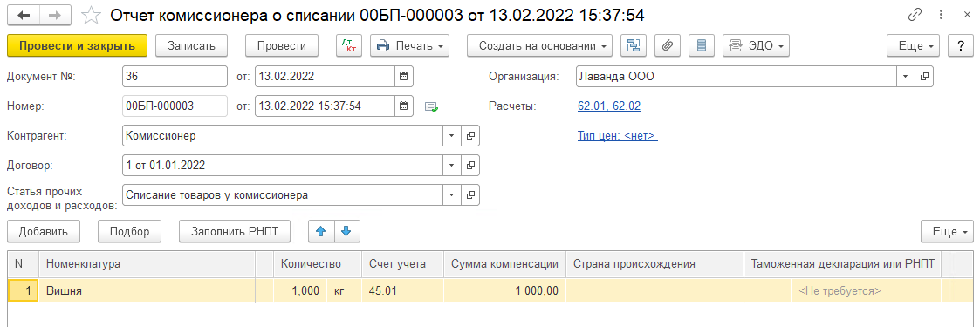Image resolution: width=980 pixels, height=327 pixels.
Task: Open ЭДО dropdown menu
Action: [756, 45]
